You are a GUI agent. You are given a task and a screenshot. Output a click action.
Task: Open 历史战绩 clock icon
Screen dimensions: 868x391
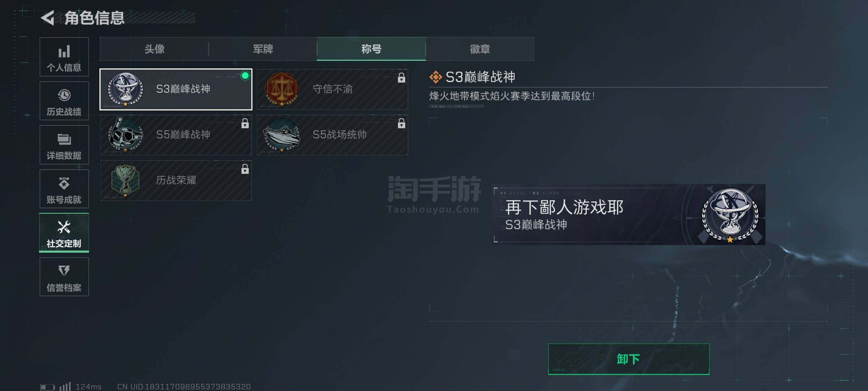point(64,95)
